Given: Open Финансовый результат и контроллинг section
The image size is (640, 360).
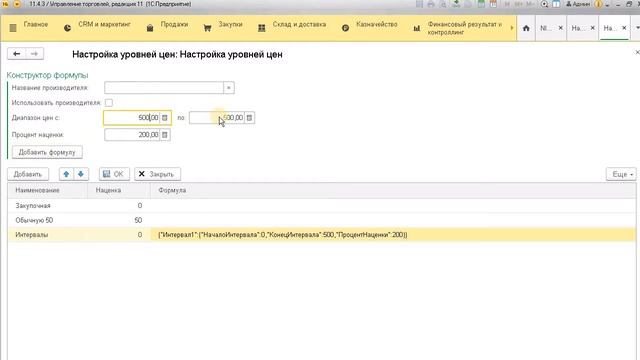Looking at the screenshot, I should coord(465,28).
